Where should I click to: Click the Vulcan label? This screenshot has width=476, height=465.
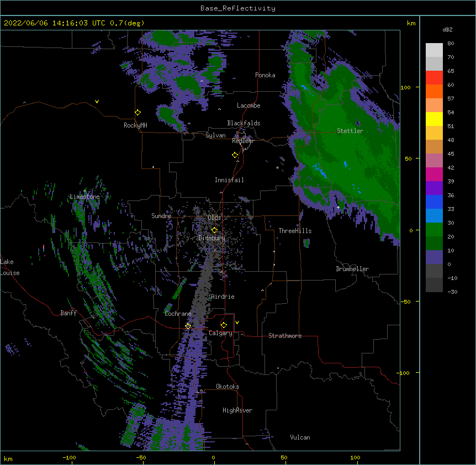tap(300, 437)
